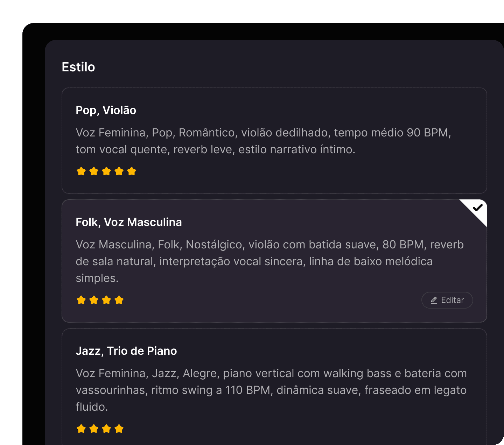Screen dimensions: 504x445
Task: Click the first star under Jazz, Trio de Piano
Action: tap(81, 428)
